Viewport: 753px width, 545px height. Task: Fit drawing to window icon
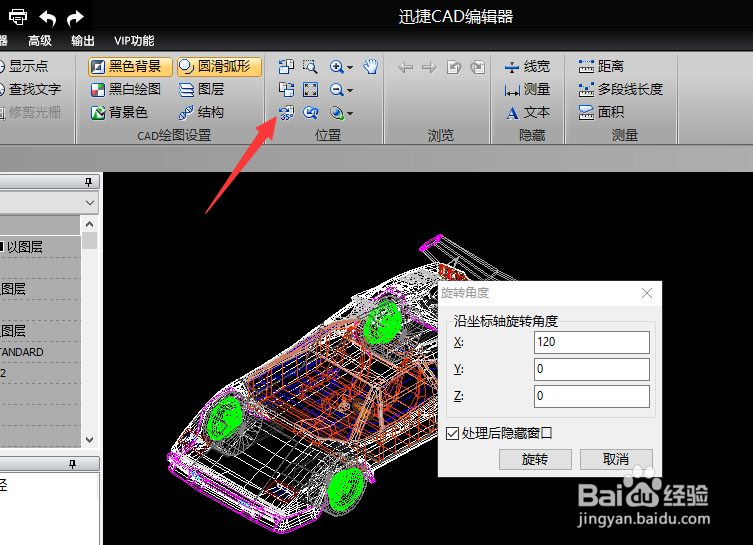click(x=310, y=89)
